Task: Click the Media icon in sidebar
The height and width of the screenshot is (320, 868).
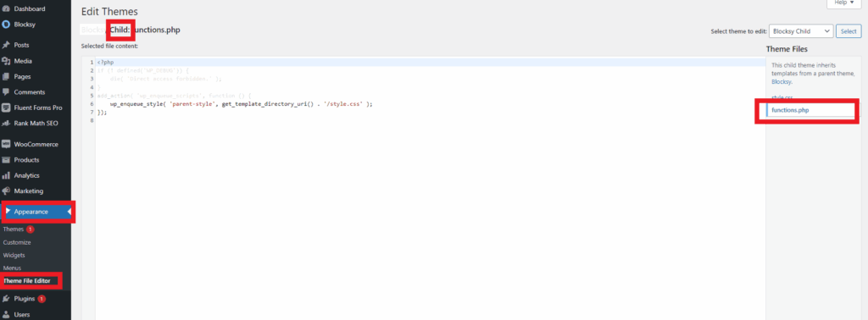Action: click(6, 61)
